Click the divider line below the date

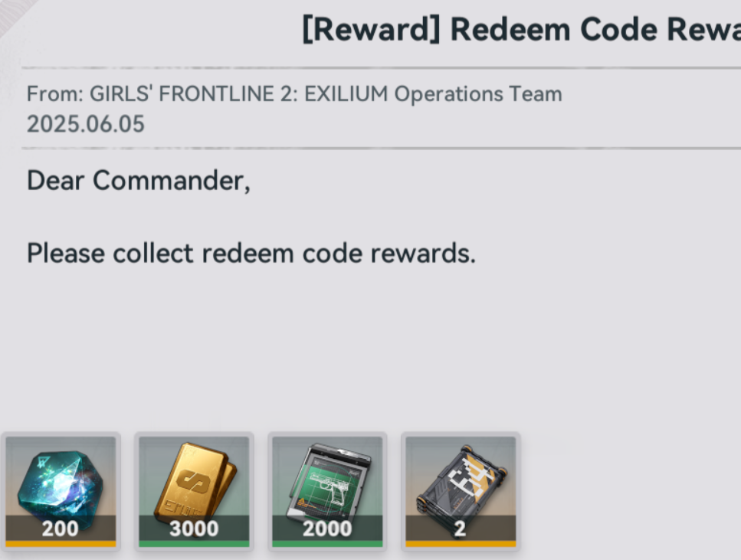pos(381,149)
